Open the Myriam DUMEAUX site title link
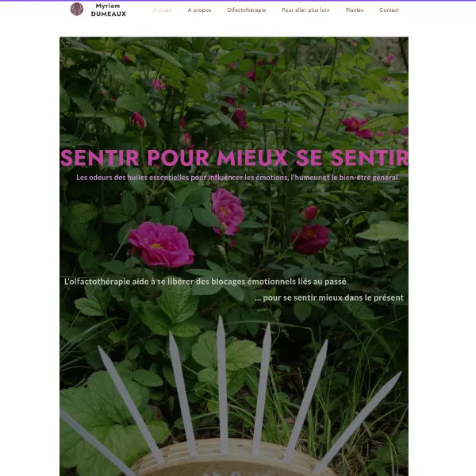This screenshot has height=476, width=476. 109,10
